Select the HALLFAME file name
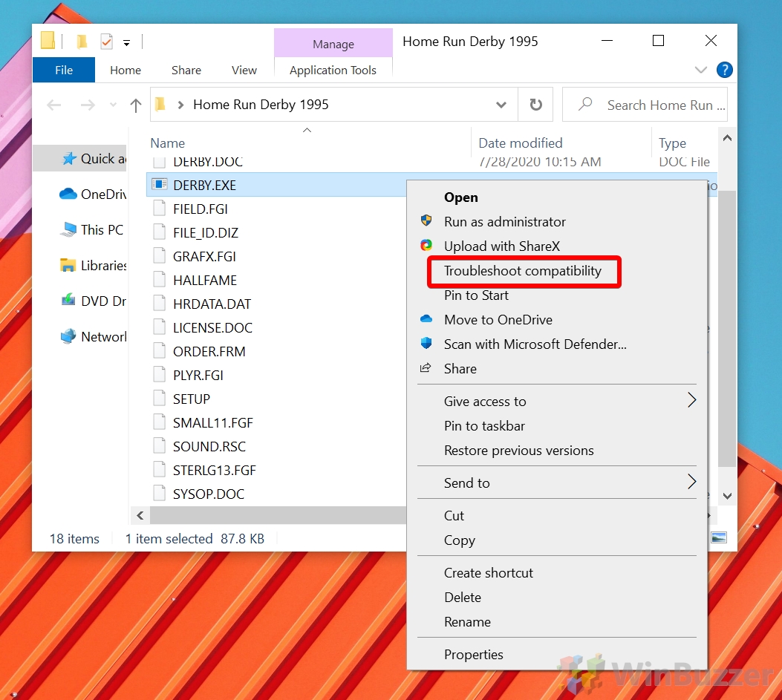 205,280
